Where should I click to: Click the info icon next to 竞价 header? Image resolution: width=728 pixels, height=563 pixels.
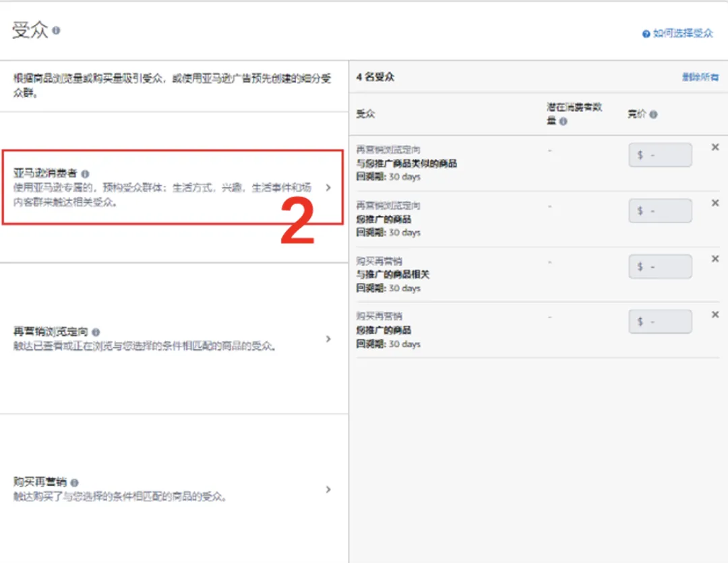(x=653, y=115)
